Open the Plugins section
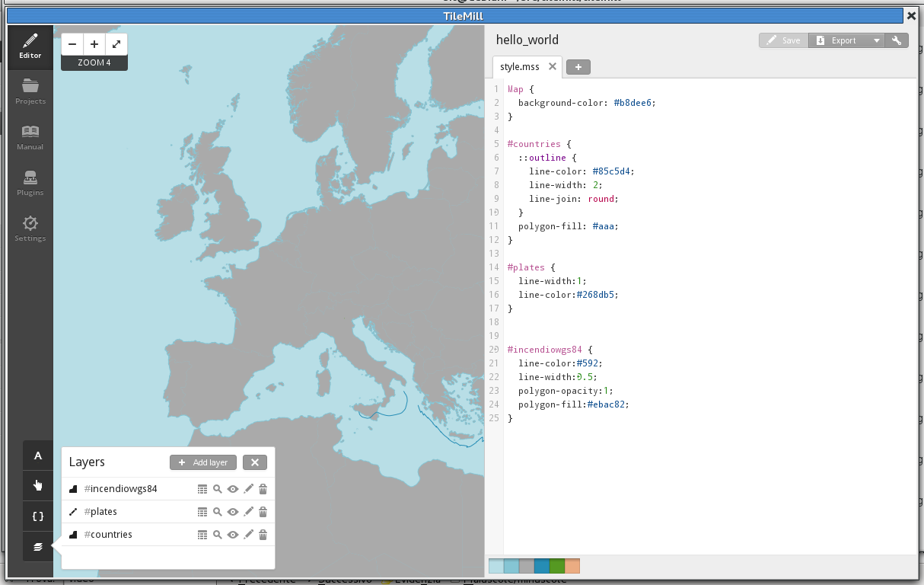The image size is (924, 585). (x=30, y=182)
